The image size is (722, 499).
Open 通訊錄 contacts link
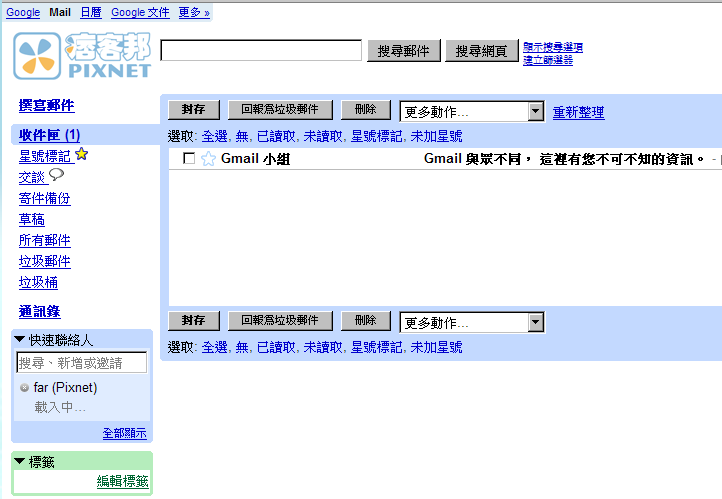point(39,312)
